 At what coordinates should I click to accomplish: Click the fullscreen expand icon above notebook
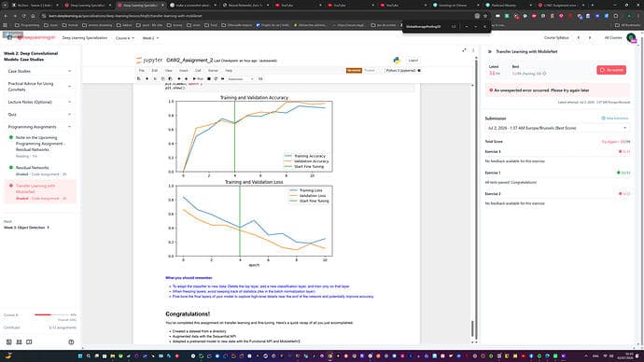(x=464, y=50)
